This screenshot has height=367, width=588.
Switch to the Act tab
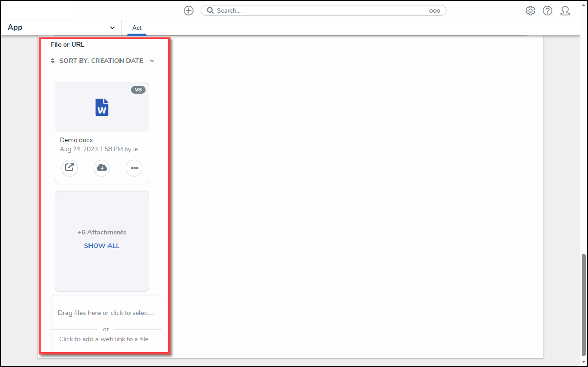[137, 28]
